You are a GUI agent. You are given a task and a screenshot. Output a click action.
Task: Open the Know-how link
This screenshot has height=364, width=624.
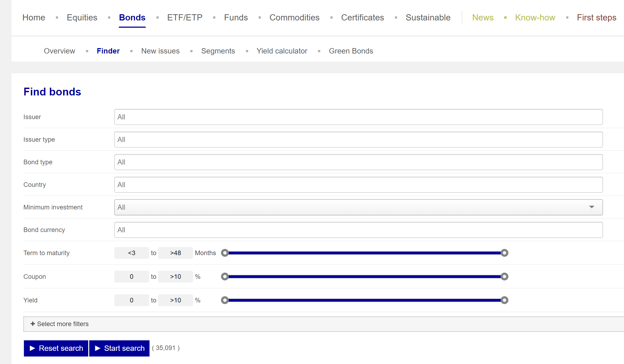tap(535, 17)
